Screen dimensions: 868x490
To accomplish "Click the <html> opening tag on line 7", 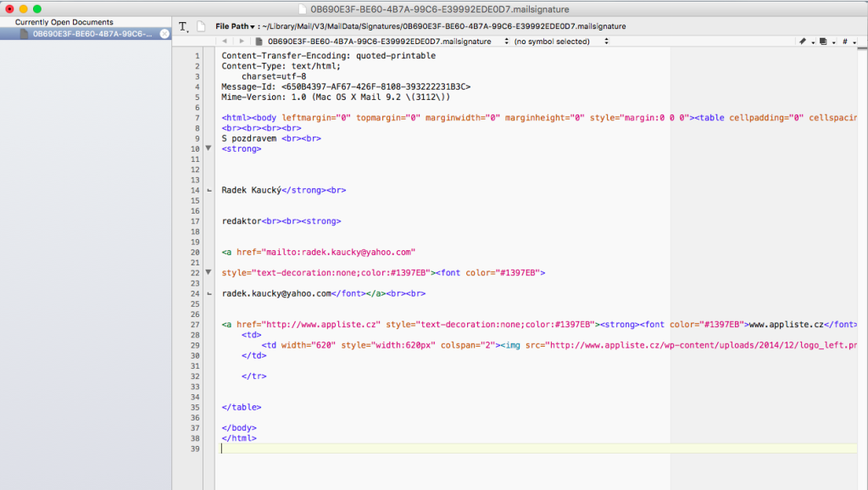I will pyautogui.click(x=236, y=118).
